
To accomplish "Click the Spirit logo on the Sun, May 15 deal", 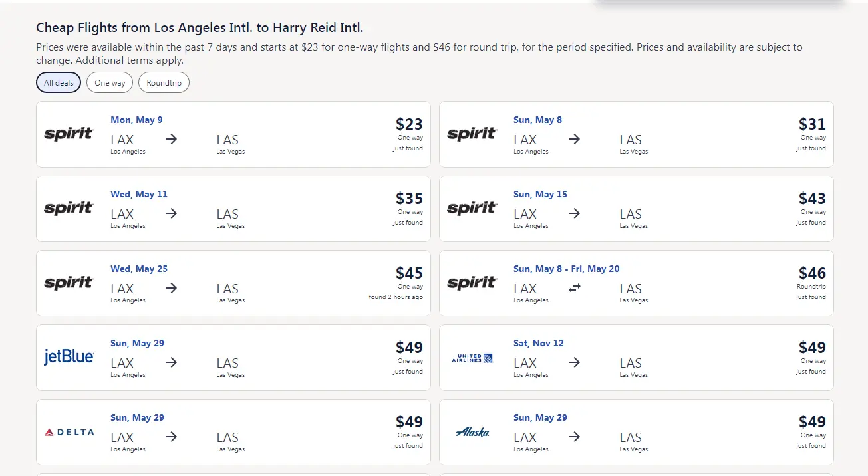I will point(472,208).
